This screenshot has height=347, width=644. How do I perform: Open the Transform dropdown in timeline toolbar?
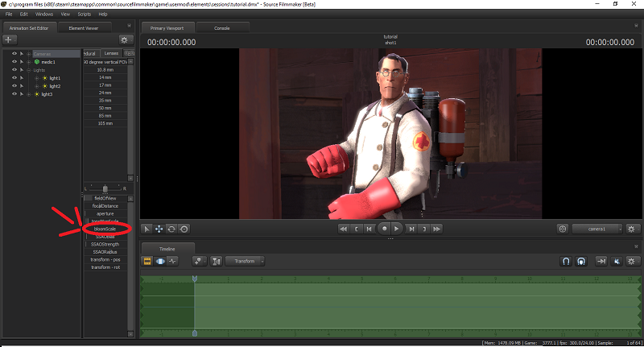pyautogui.click(x=246, y=261)
